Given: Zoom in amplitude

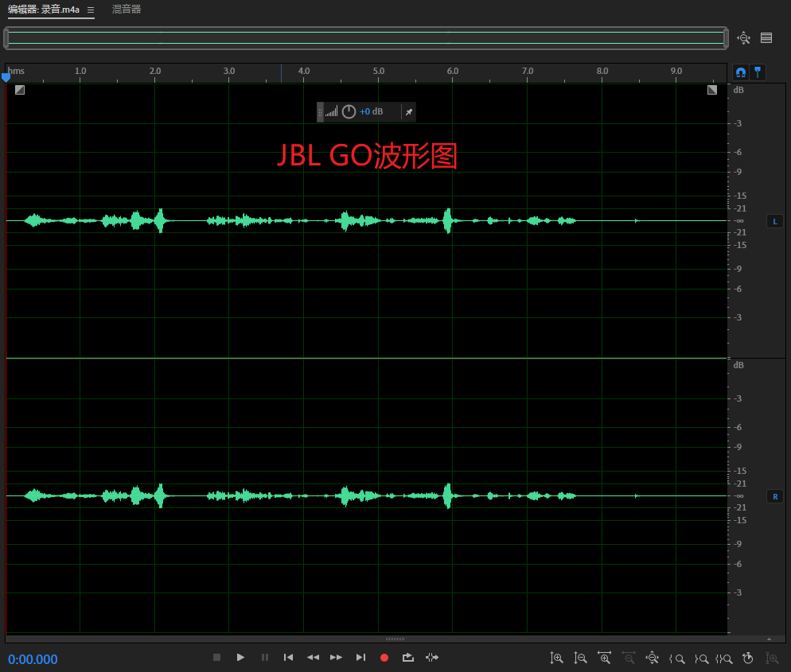Looking at the screenshot, I should click(556, 658).
